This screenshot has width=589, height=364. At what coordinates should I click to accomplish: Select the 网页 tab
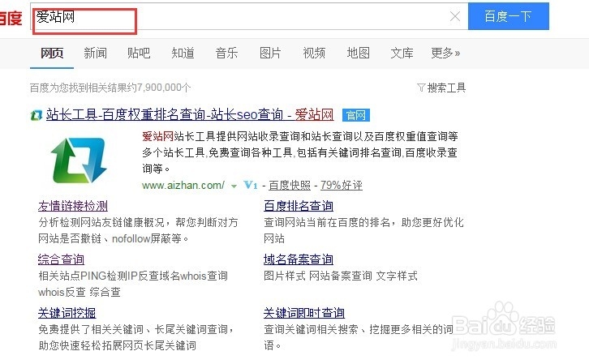point(52,53)
